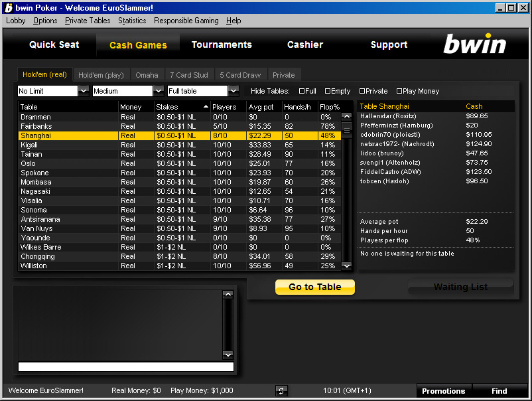Viewport: 532px width, 401px height.
Task: Open the Help menu
Action: (x=233, y=21)
